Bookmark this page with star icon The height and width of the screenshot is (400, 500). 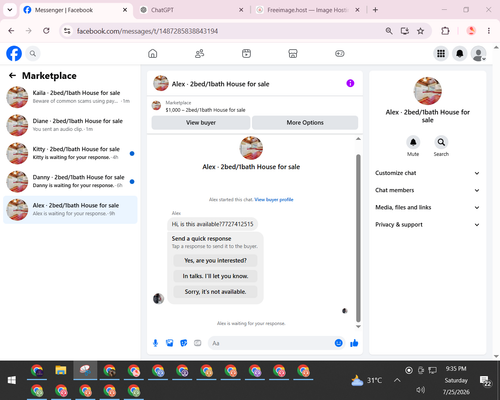(420, 31)
